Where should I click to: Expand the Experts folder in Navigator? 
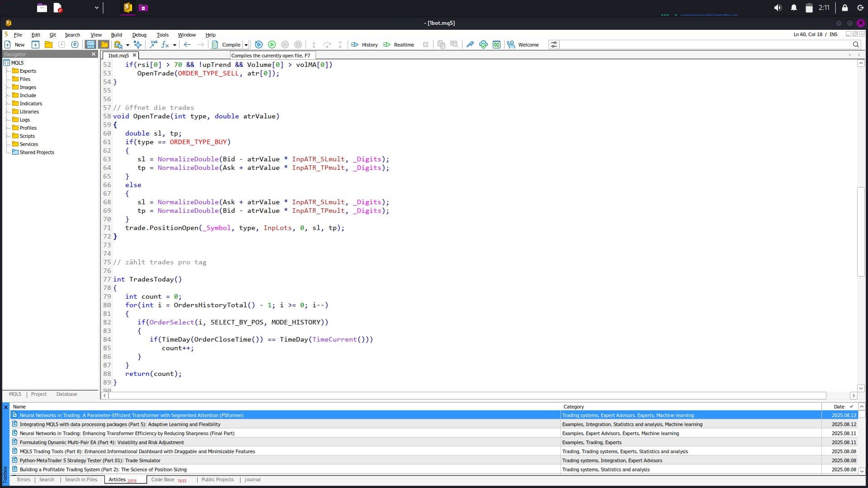[x=7, y=71]
